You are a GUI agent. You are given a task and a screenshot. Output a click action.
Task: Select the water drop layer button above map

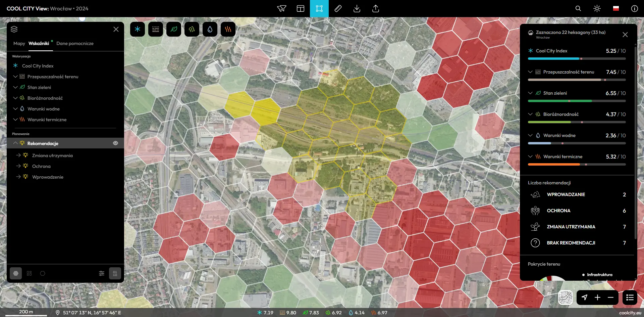(x=210, y=29)
